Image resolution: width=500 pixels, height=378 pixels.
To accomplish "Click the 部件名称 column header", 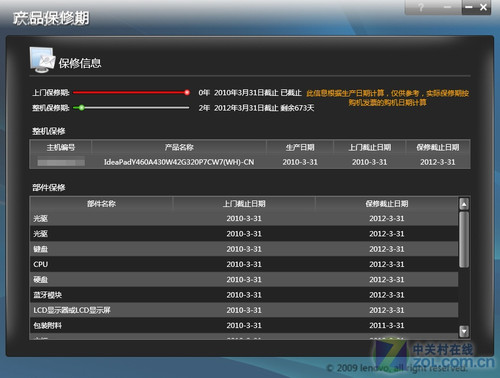I will 101,203.
